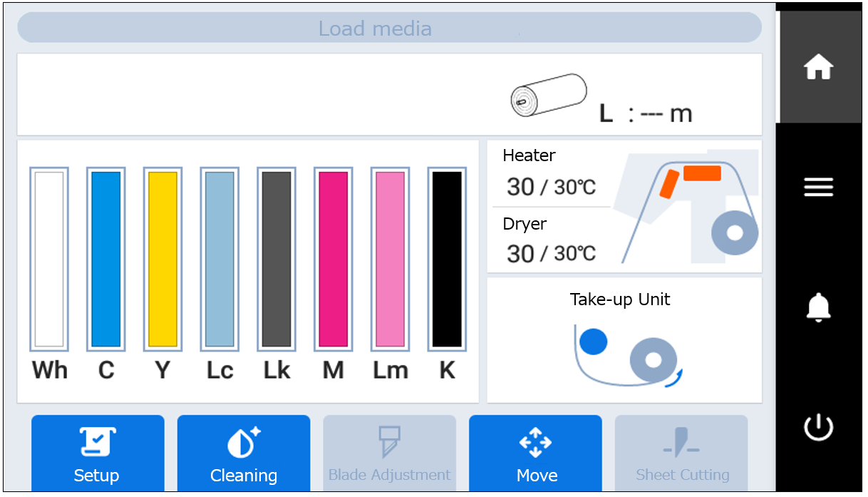Screen dimensions: 868x497
Task: Start Cleaning from bottom bar
Action: [x=244, y=454]
